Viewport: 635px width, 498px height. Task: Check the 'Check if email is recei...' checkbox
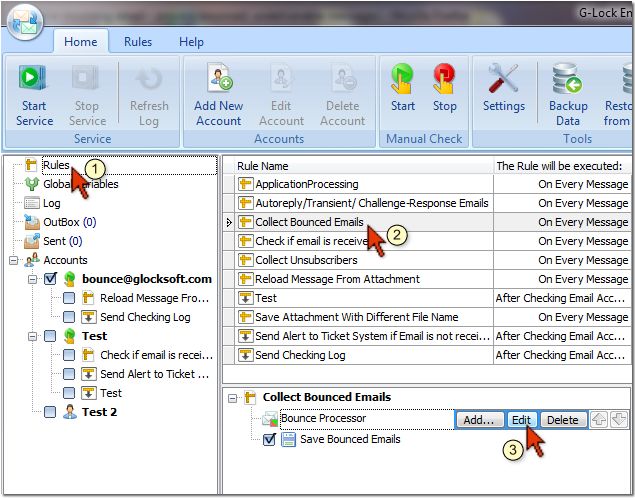click(x=69, y=355)
